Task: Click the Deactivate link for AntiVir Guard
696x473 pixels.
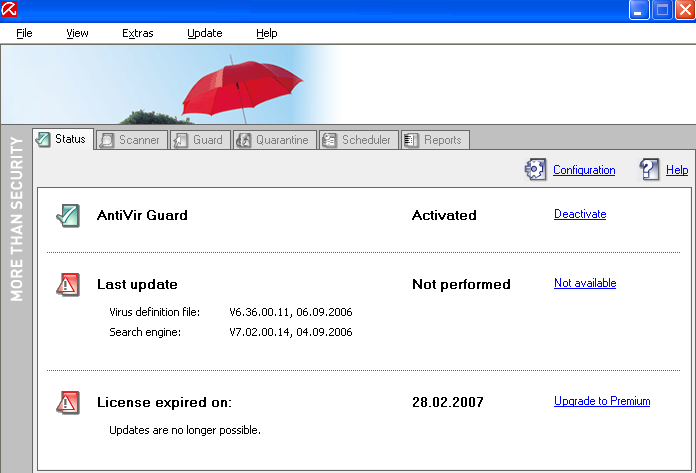Action: [580, 214]
